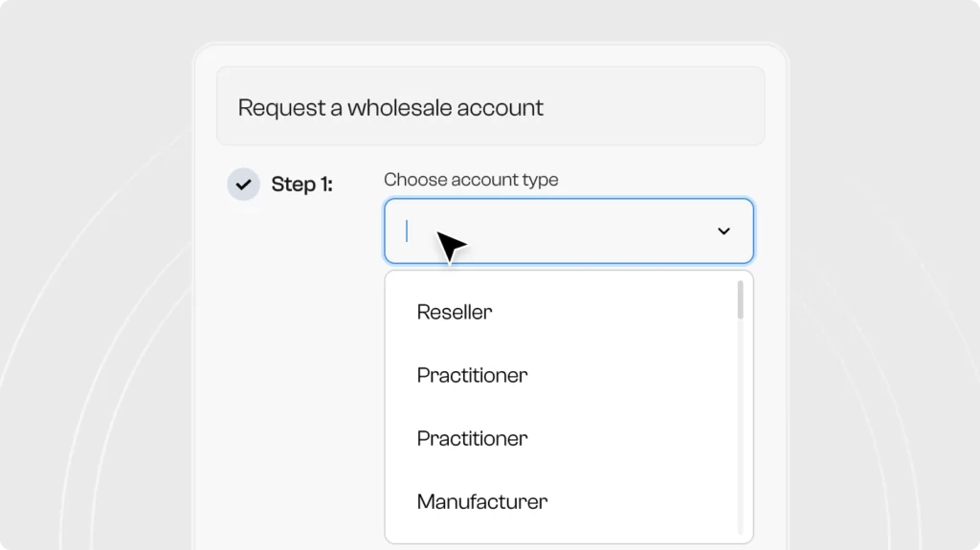Click the dropdown list scrollbar thumb
This screenshot has width=980, height=550.
[740, 300]
